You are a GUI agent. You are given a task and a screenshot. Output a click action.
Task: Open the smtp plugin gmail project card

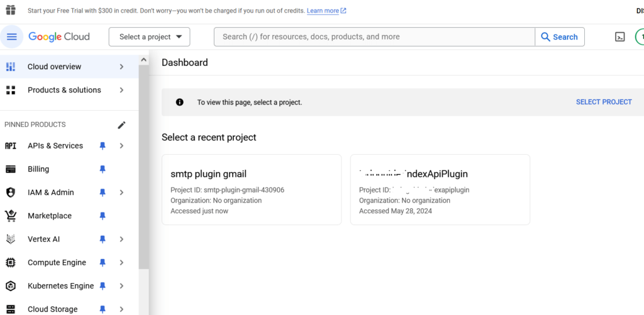tap(251, 189)
